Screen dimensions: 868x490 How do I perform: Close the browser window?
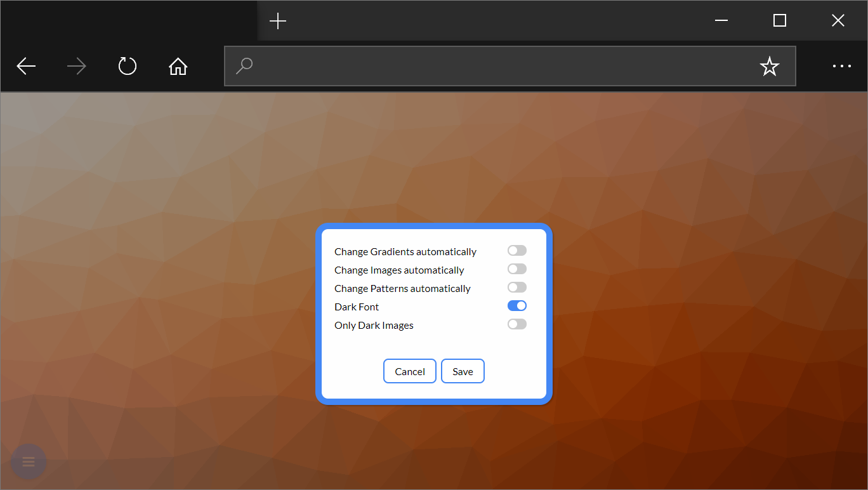pyautogui.click(x=838, y=21)
